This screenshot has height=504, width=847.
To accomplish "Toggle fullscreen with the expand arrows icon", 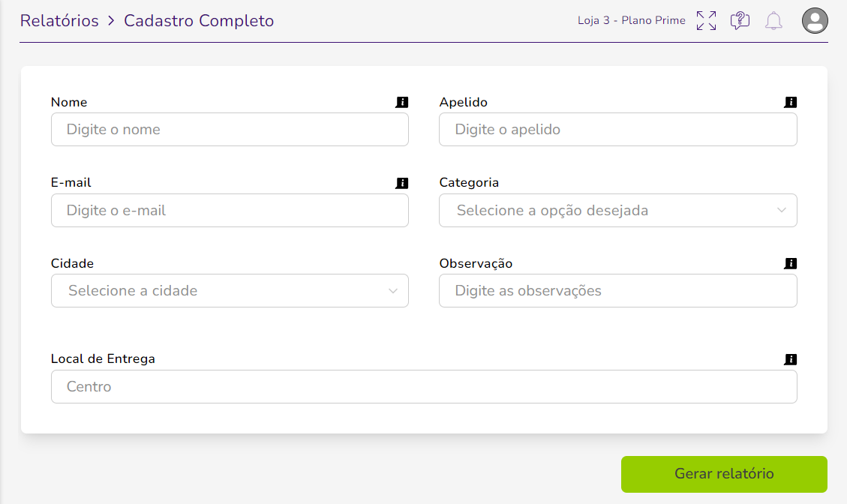I will tap(706, 20).
